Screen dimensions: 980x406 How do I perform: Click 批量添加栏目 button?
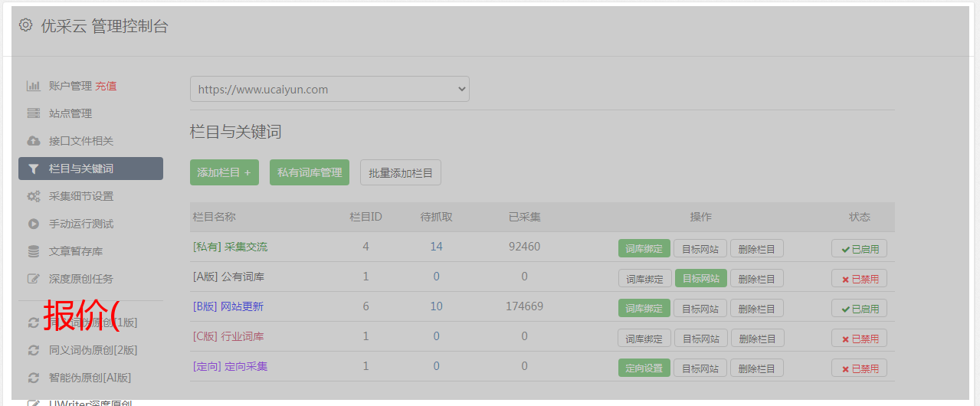401,172
